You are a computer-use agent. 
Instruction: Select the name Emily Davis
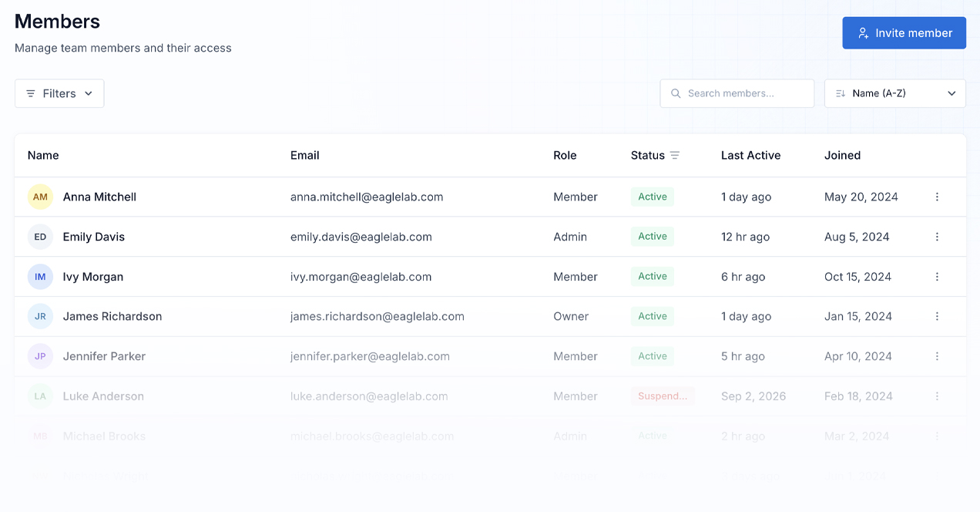pyautogui.click(x=94, y=237)
